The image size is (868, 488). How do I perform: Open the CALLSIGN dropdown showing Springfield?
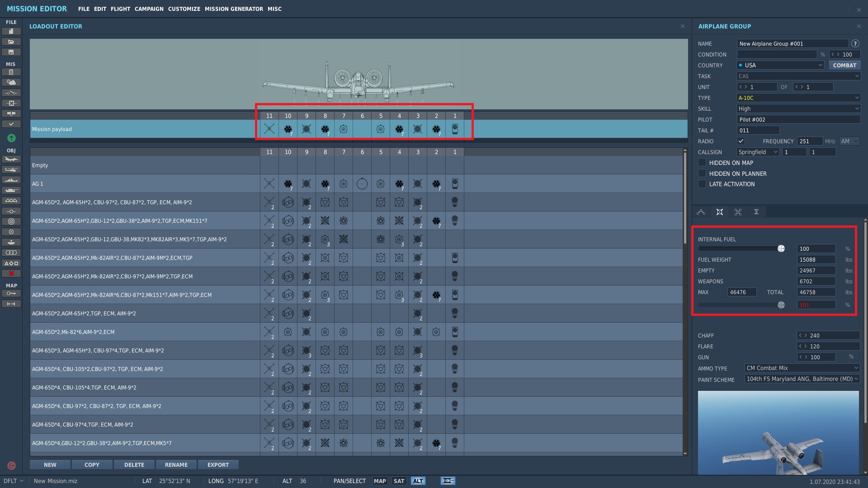pos(758,152)
